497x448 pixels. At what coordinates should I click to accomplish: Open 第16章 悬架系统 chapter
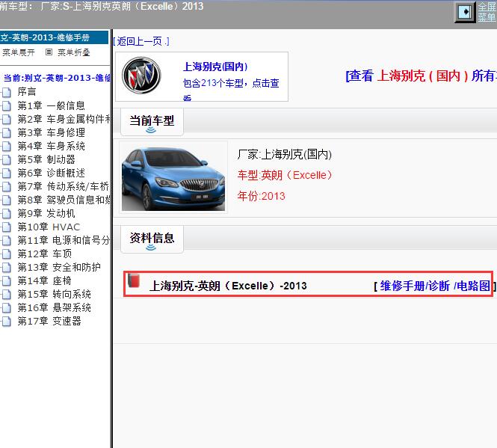(x=55, y=307)
